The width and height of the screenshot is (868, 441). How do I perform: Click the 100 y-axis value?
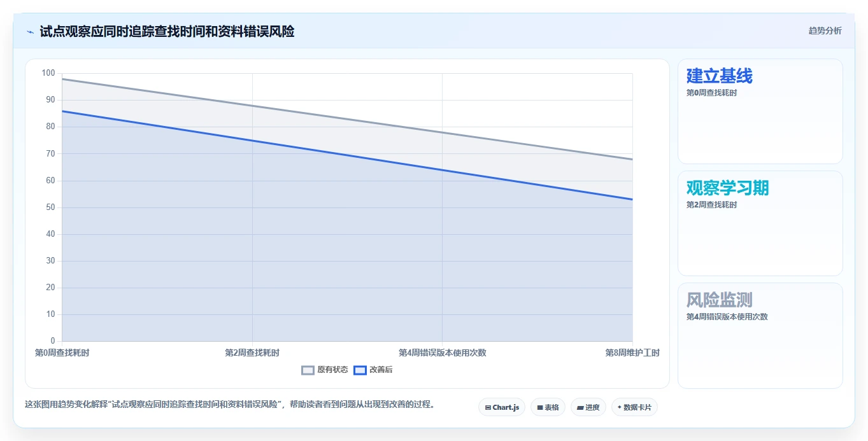pos(48,73)
